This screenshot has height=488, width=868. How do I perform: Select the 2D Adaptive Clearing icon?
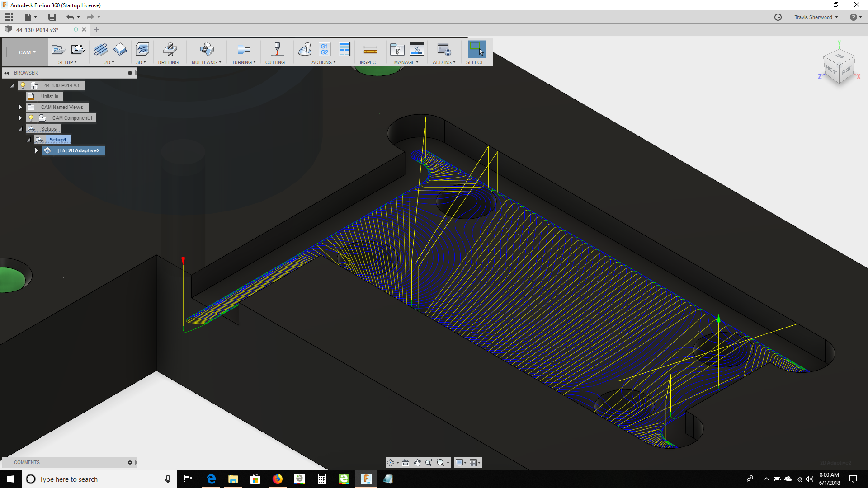[100, 49]
